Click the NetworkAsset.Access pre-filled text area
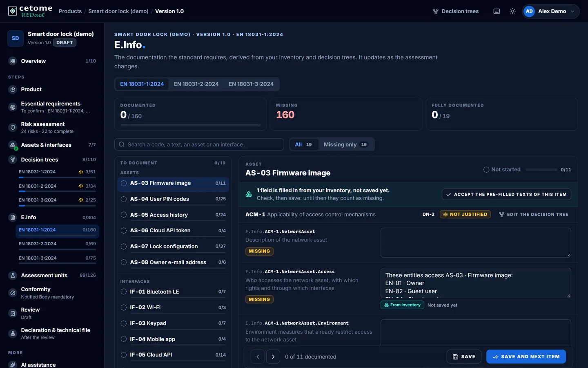Viewport: 588px width, 368px height. pyautogui.click(x=476, y=283)
